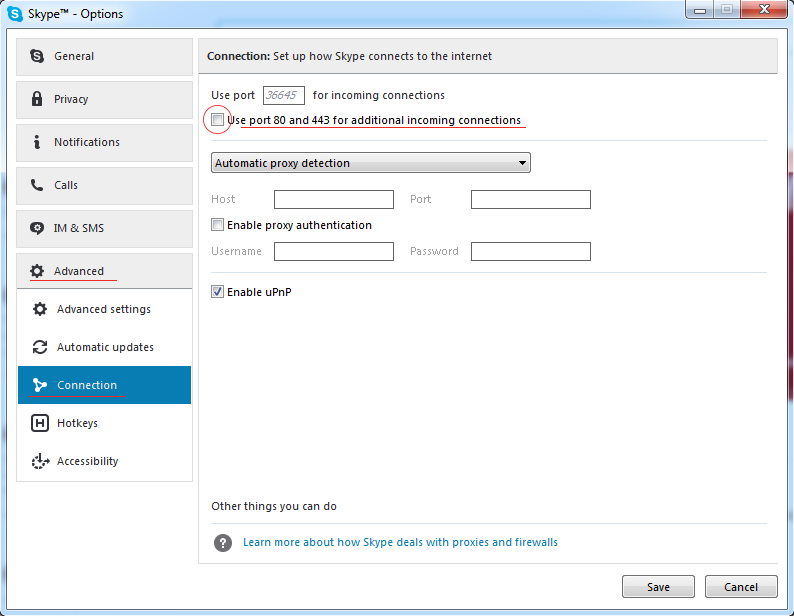Click the Username field

click(334, 251)
